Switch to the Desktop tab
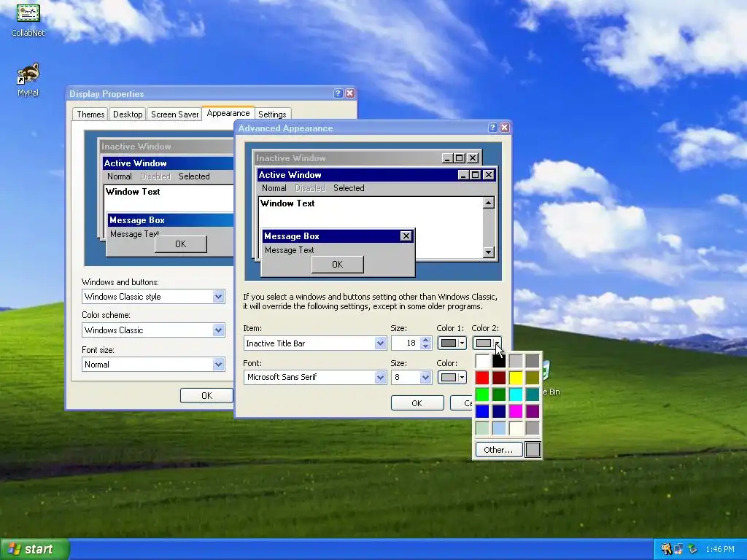Viewport: 747px width, 560px height. (x=128, y=114)
